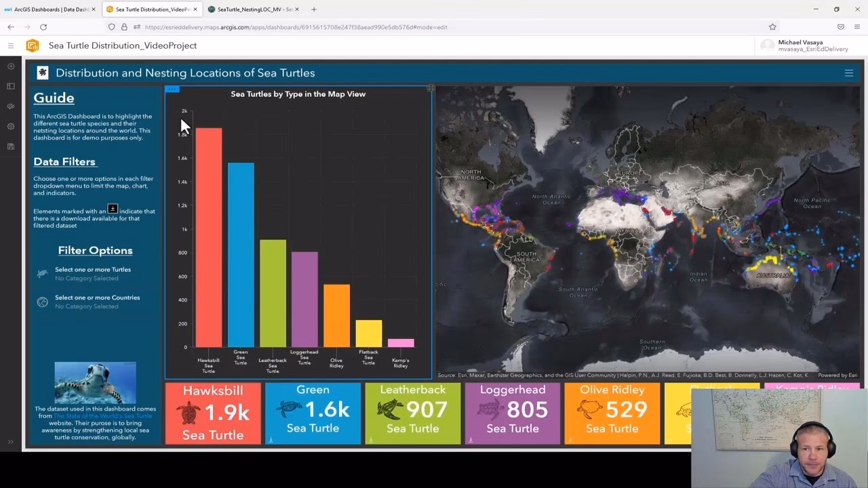Switch to the SeaTurtle_NestingLOC_MV tab

[251, 10]
